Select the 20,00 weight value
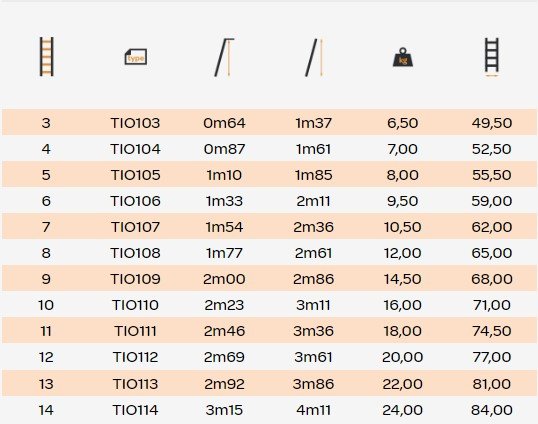Screen dimensions: 538x424 click(403, 357)
